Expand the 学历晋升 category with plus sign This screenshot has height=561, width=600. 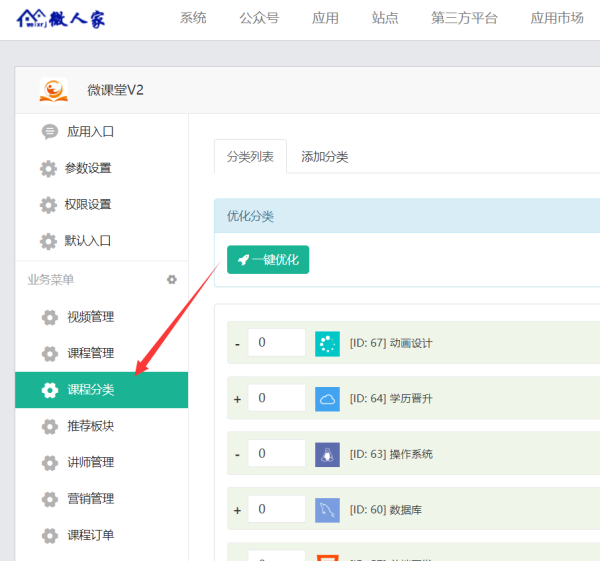coord(238,399)
